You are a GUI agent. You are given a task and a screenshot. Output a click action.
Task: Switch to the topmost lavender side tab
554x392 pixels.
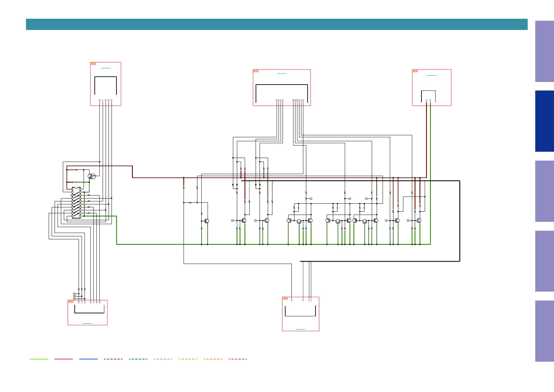[544, 51]
